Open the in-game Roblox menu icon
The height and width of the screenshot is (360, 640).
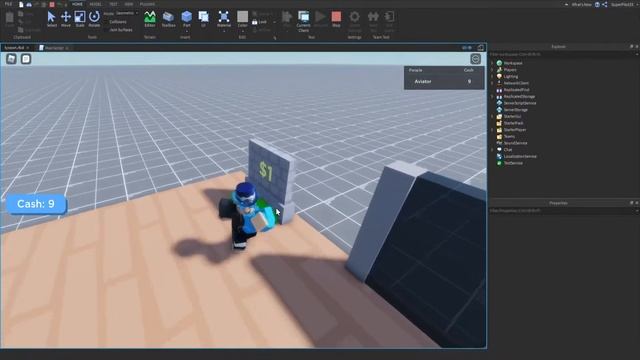point(11,59)
